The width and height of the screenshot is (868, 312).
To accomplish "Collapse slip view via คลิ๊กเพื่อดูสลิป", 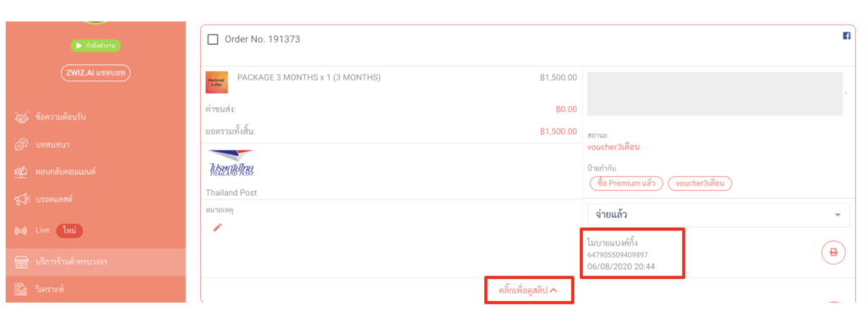I will coord(528,289).
